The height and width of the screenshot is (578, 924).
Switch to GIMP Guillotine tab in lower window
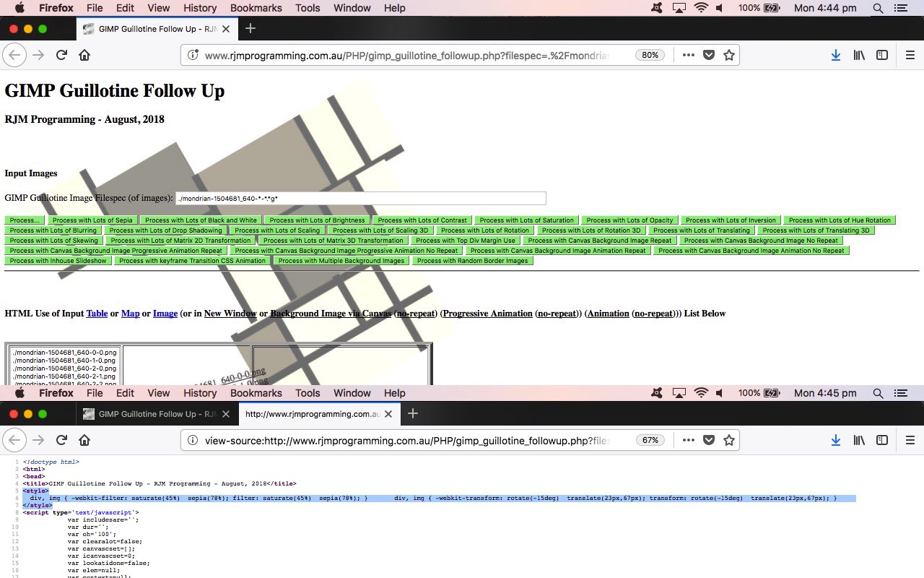tap(152, 414)
